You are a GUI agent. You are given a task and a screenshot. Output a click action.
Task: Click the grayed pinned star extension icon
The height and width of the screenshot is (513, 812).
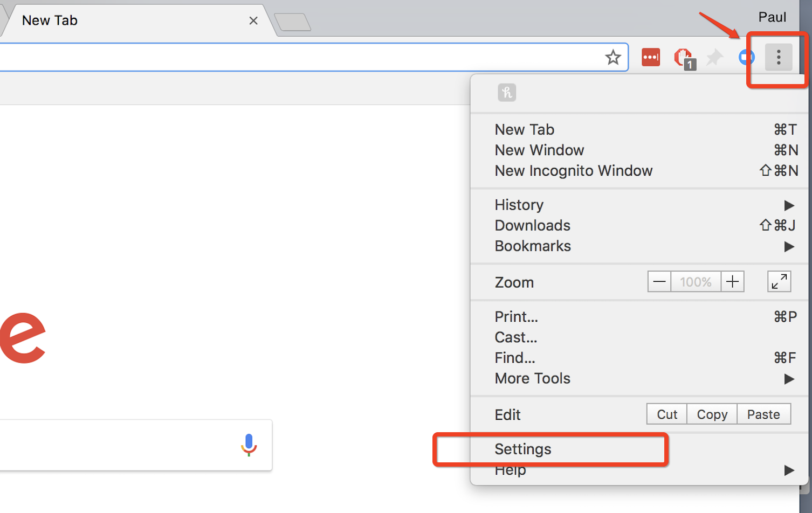(x=714, y=57)
